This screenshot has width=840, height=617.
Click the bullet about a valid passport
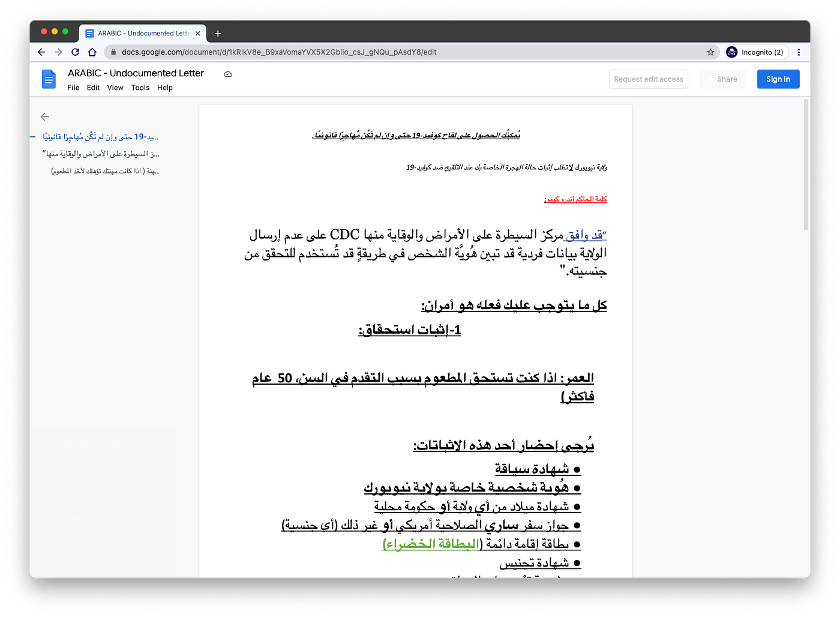(425, 525)
